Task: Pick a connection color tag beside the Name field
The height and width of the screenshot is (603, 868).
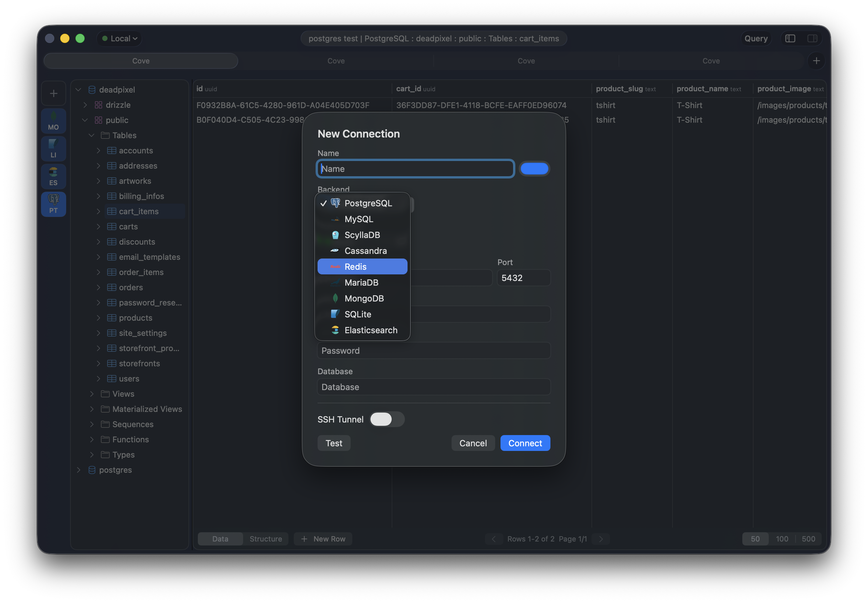Action: click(534, 169)
